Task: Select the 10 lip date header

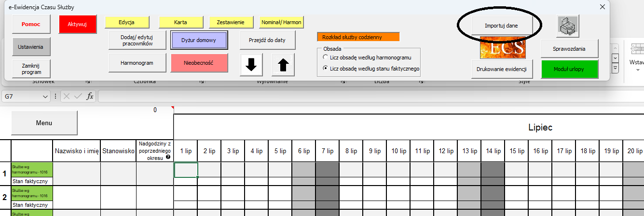Action: [x=398, y=151]
